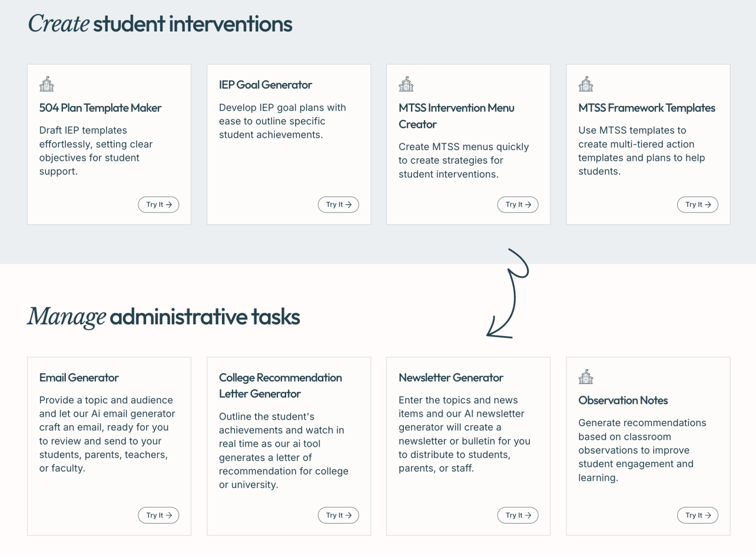Click the Newsletter Generator card heading
Image resolution: width=756 pixels, height=555 pixels.
(450, 378)
